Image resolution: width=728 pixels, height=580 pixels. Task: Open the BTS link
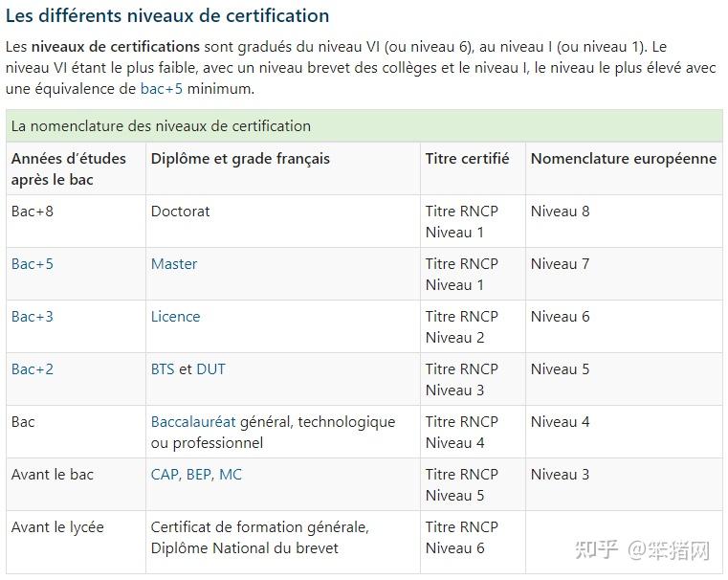[163, 369]
